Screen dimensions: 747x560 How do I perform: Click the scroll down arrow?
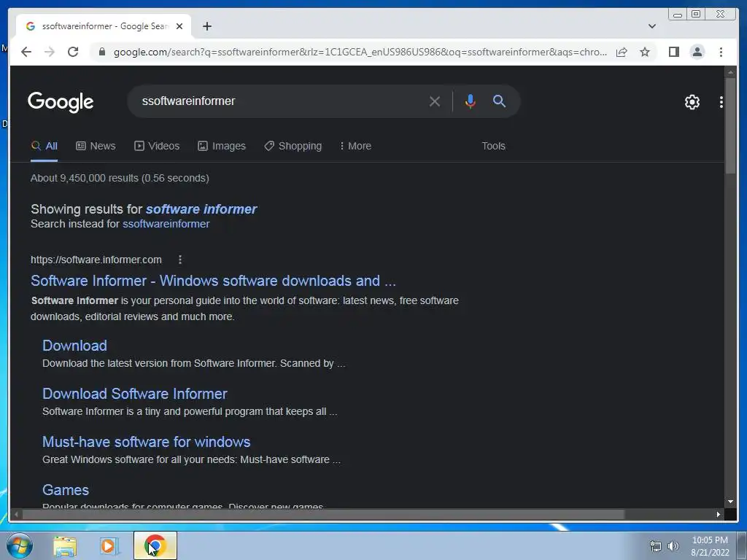(x=729, y=502)
